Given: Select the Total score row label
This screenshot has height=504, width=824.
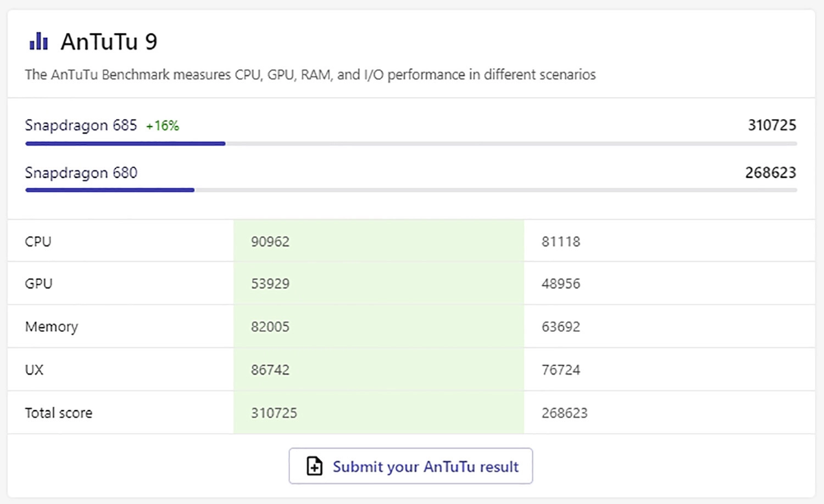Looking at the screenshot, I should (59, 413).
